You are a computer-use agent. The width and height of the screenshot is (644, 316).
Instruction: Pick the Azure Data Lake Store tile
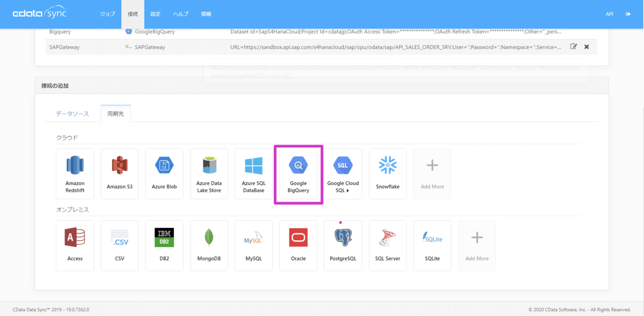pyautogui.click(x=209, y=174)
